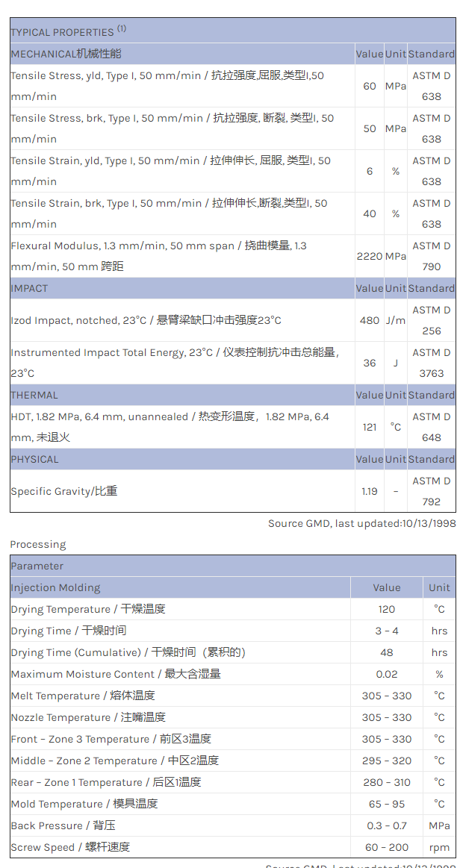Select the Injection Molding header cell
Image resolution: width=460 pixels, height=868 pixels.
click(55, 587)
